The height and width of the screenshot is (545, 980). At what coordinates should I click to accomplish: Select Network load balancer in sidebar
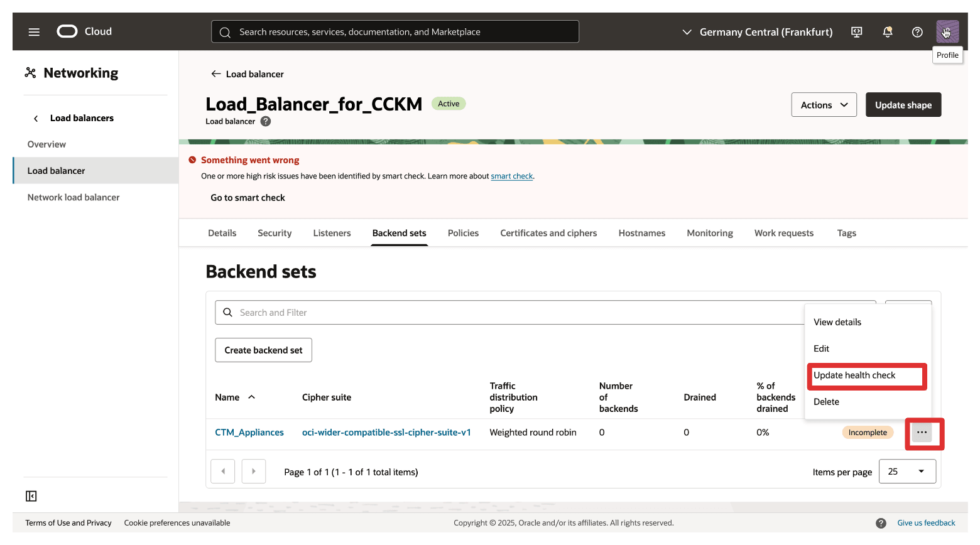tap(73, 197)
